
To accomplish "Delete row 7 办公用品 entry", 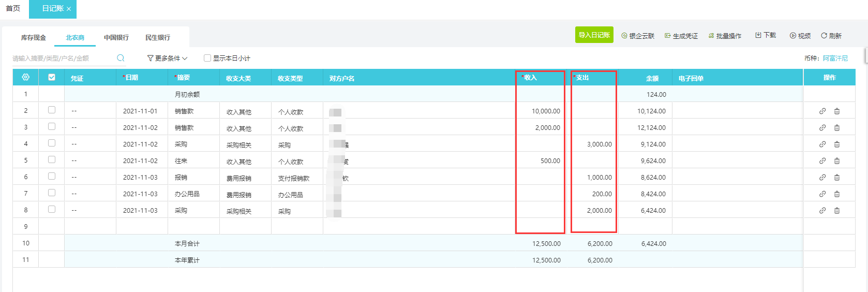I will click(837, 194).
